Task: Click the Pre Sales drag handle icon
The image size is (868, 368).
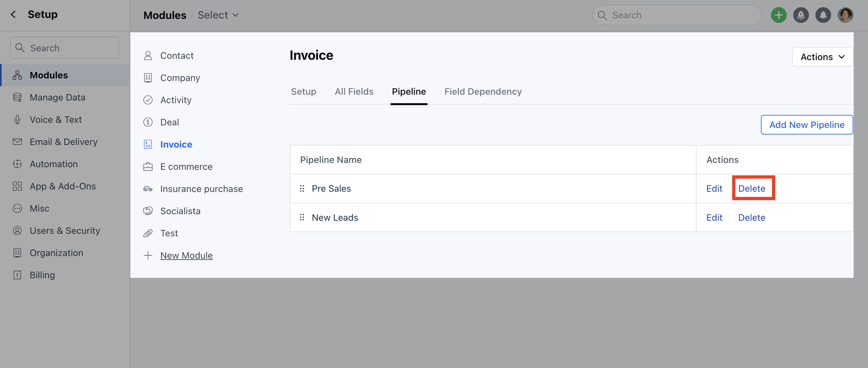Action: [x=302, y=188]
